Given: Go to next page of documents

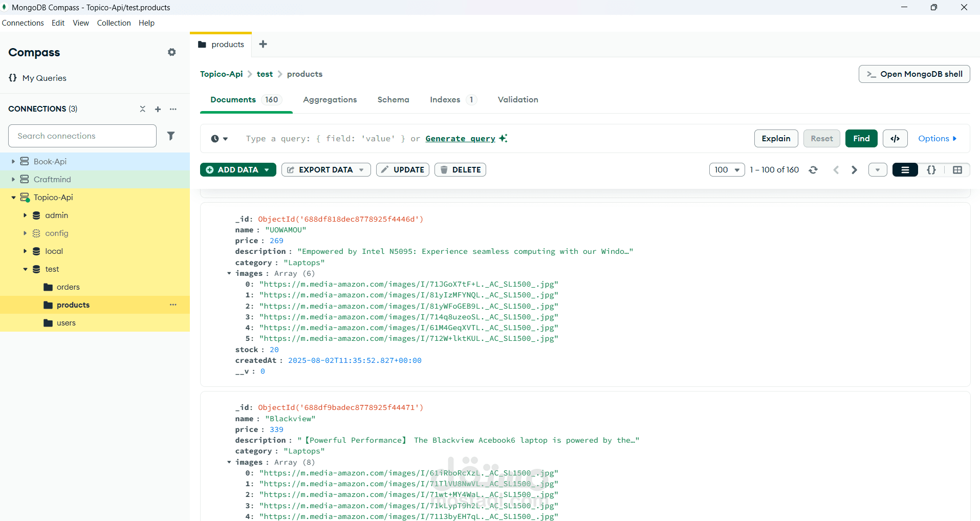Looking at the screenshot, I should (854, 170).
